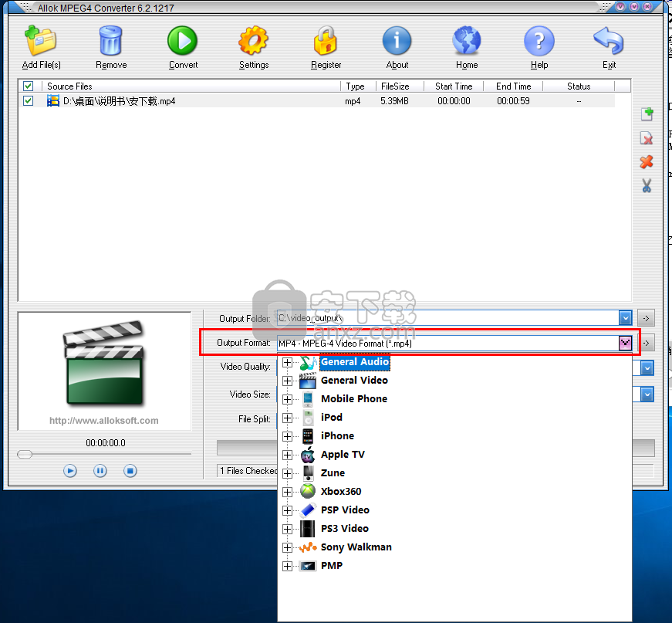Start conversion with the green Convert icon
Screen dimensions: 672x623
(x=183, y=41)
